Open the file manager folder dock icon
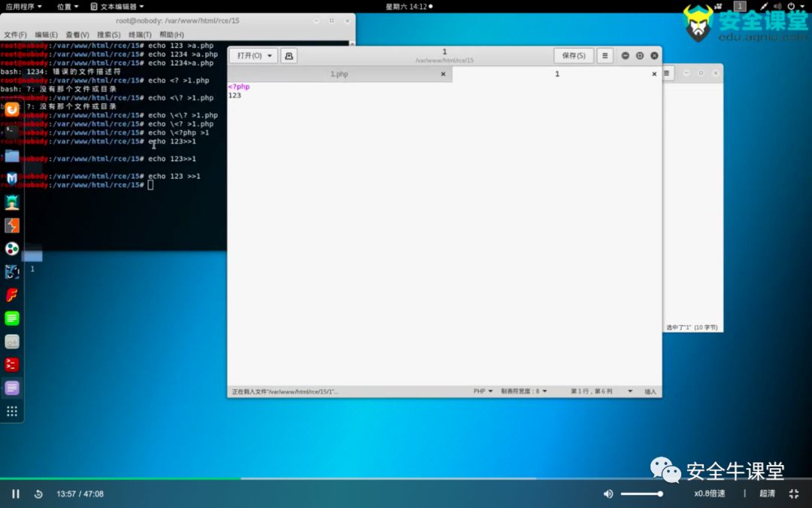The width and height of the screenshot is (812, 508). 12,156
